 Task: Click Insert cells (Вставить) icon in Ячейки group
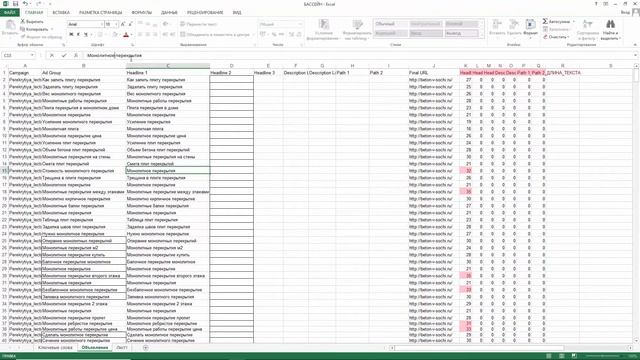pos(497,28)
